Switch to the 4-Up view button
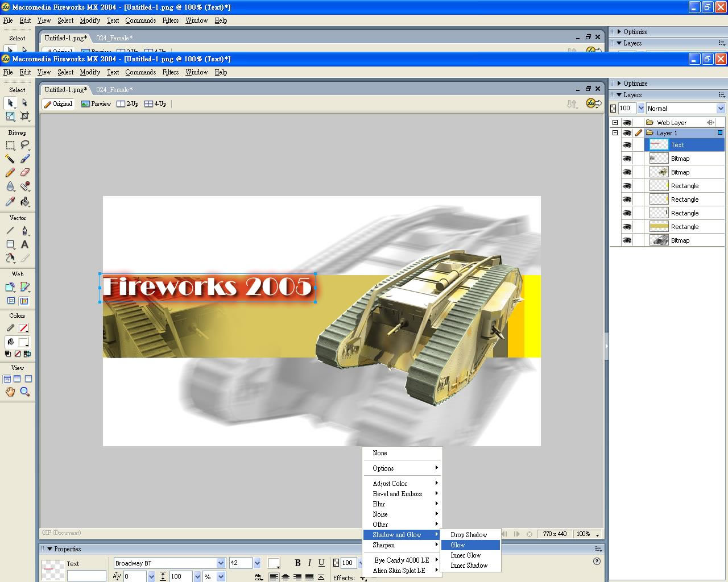Image resolution: width=728 pixels, height=582 pixels. [155, 104]
